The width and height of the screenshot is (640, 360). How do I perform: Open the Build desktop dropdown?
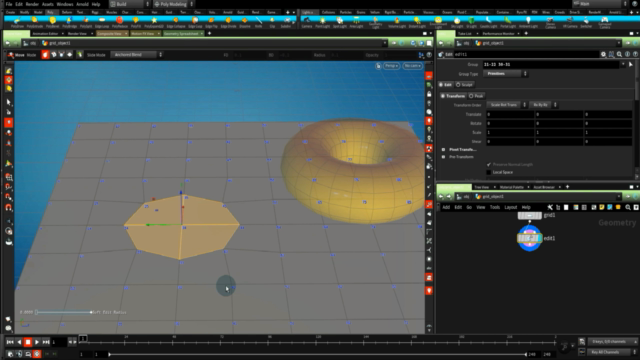[x=129, y=4]
